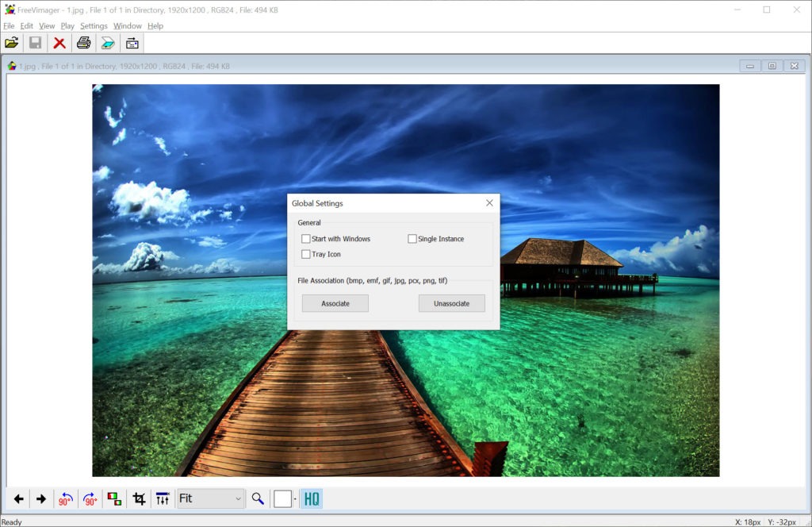Open a file with the folder icon
The image size is (812, 527).
click(11, 43)
